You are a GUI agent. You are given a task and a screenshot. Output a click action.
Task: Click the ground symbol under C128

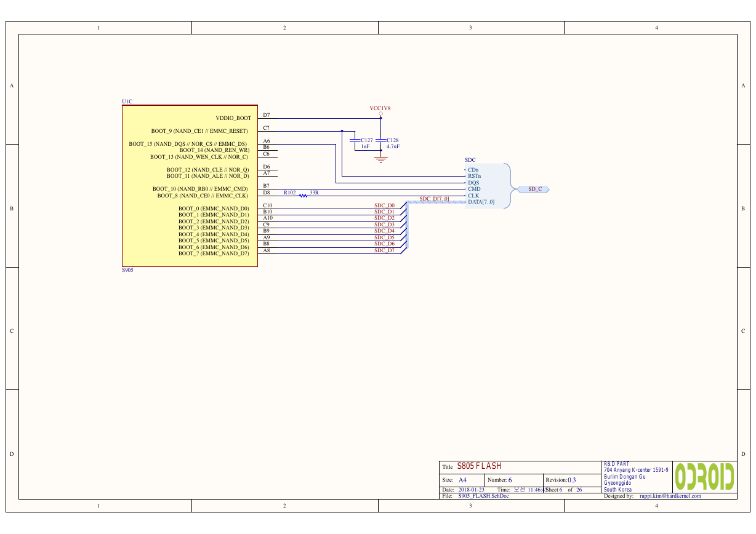point(381,159)
